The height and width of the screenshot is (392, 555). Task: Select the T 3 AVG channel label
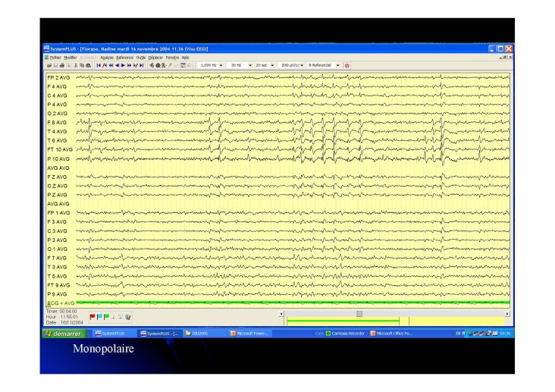pyautogui.click(x=57, y=267)
